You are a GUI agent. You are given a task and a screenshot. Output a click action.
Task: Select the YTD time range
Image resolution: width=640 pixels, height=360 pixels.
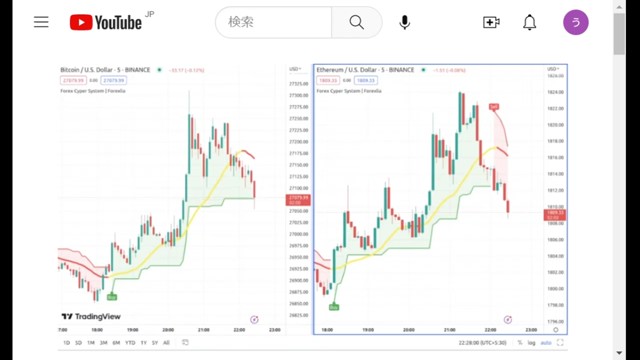pos(130,342)
